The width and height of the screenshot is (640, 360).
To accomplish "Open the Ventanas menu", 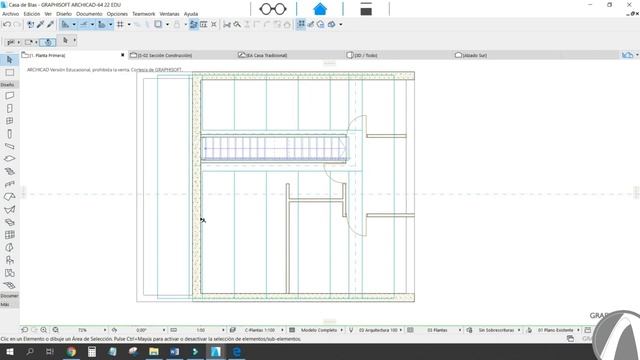I will pos(169,14).
